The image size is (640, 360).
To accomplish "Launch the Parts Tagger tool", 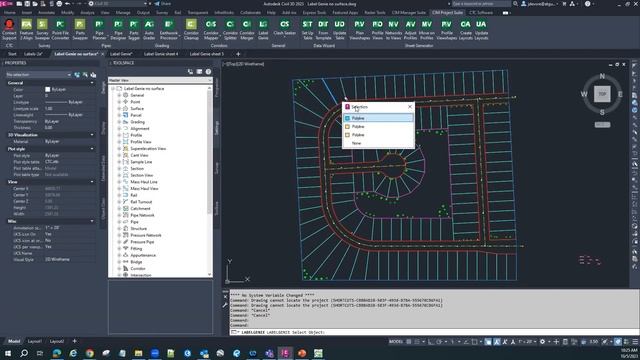I will click(x=134, y=29).
